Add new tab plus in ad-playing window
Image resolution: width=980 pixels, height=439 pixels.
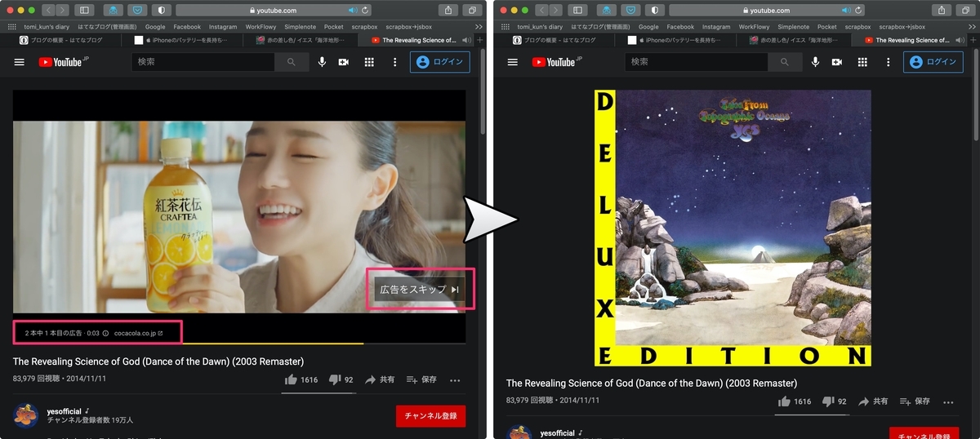tap(479, 40)
